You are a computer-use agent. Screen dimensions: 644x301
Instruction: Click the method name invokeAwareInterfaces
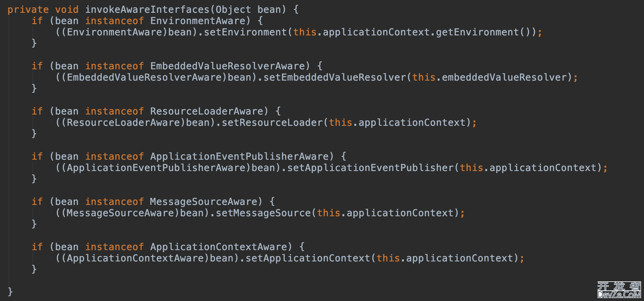[147, 10]
